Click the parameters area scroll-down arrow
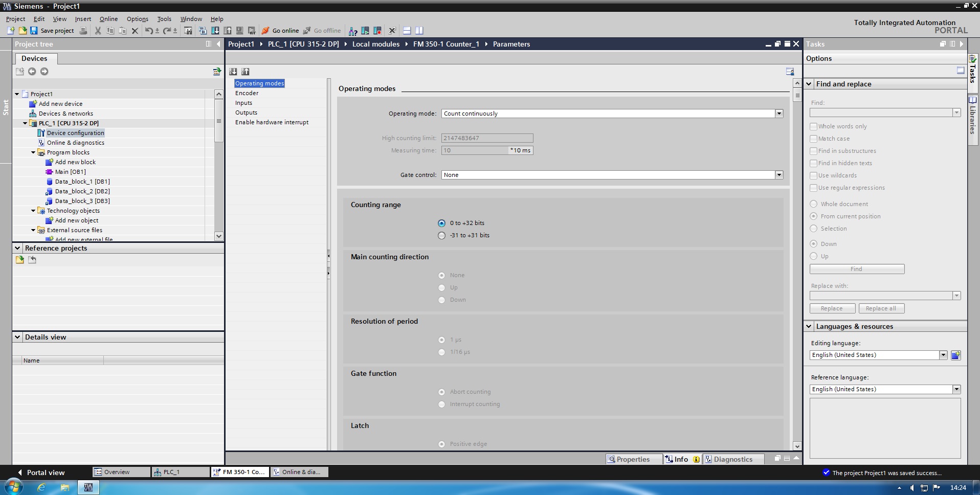This screenshot has height=495, width=980. point(797,446)
